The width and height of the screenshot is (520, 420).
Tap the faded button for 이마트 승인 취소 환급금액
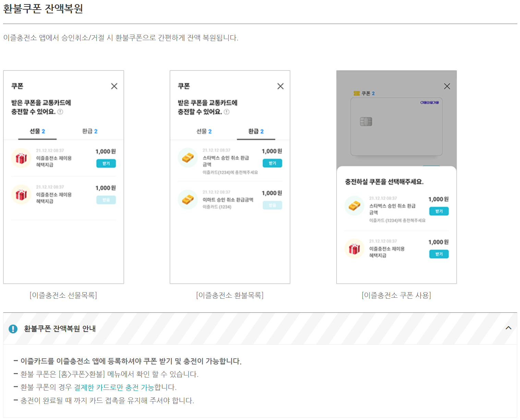(273, 205)
